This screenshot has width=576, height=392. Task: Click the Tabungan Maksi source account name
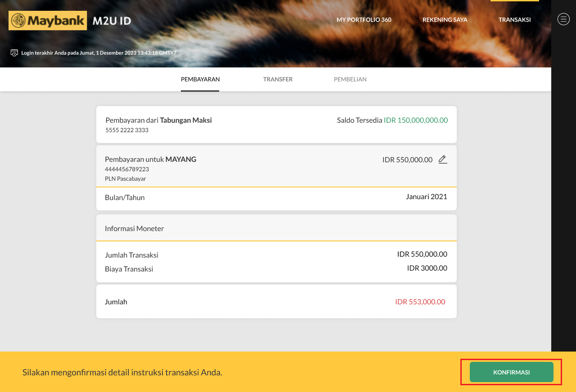[x=186, y=120]
